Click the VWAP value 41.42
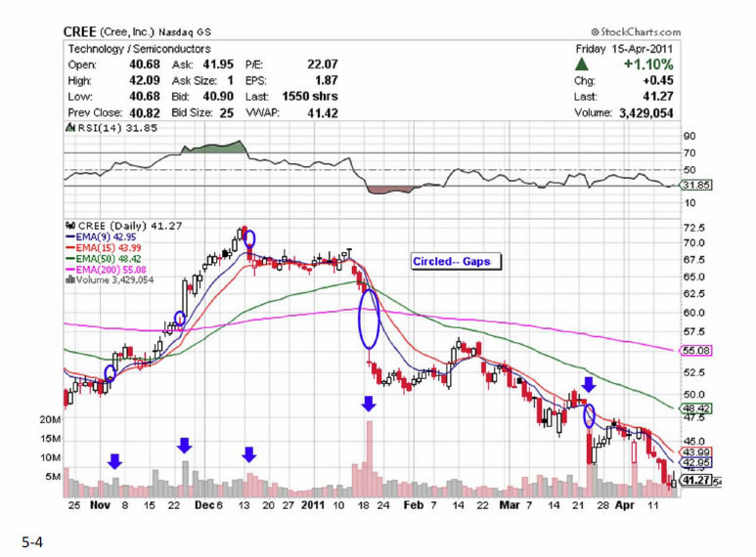This screenshot has height=557, width=756. (x=323, y=113)
